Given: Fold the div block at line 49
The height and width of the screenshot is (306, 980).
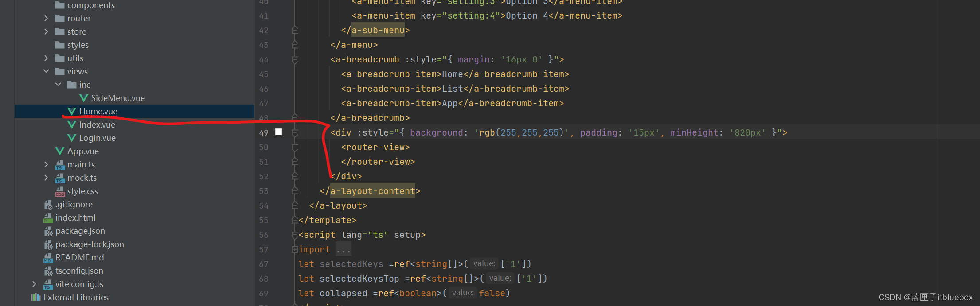Looking at the screenshot, I should 295,132.
